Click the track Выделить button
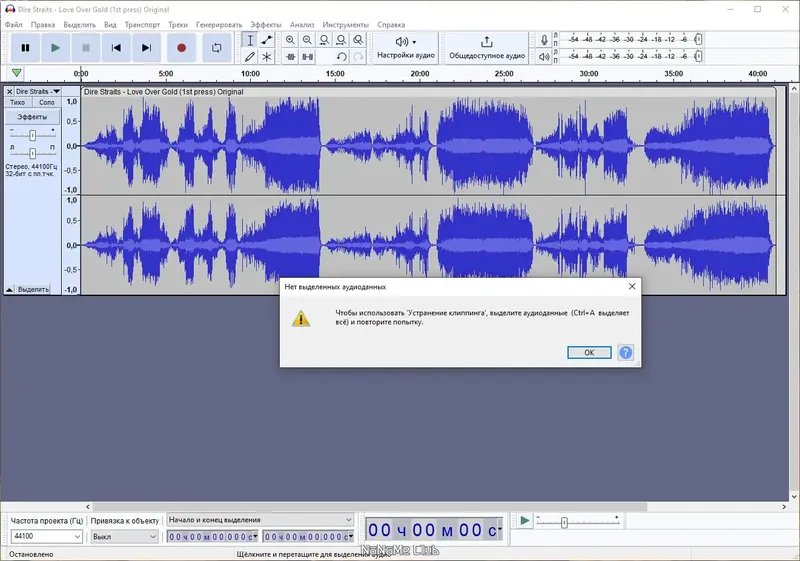The image size is (800, 561). 33,290
